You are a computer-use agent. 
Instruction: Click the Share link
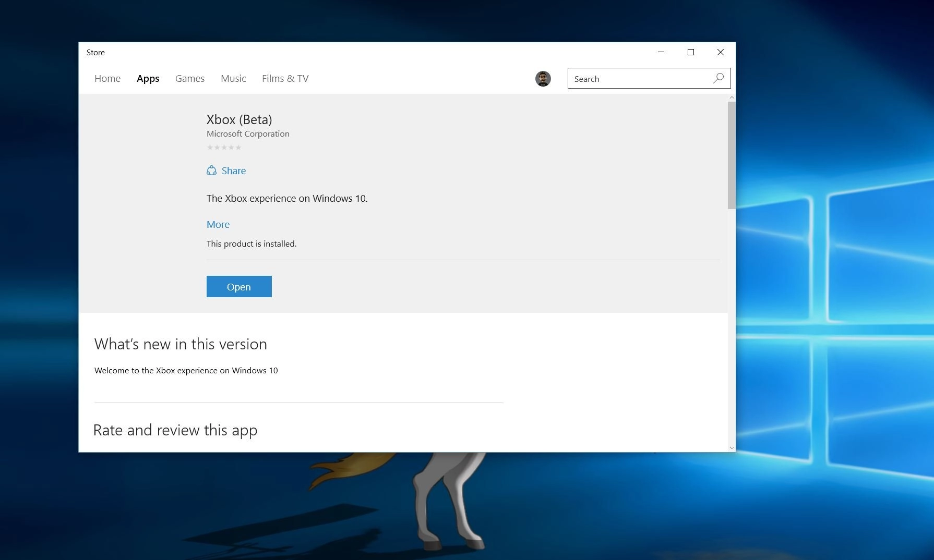tap(234, 171)
